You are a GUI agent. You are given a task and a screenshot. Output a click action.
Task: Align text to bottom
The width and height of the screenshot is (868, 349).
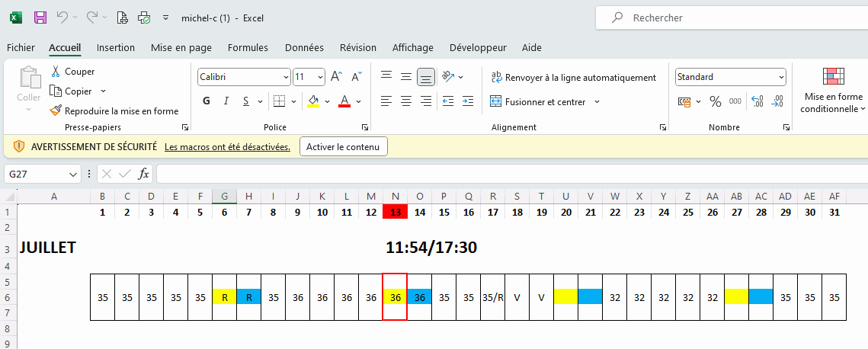pos(426,77)
